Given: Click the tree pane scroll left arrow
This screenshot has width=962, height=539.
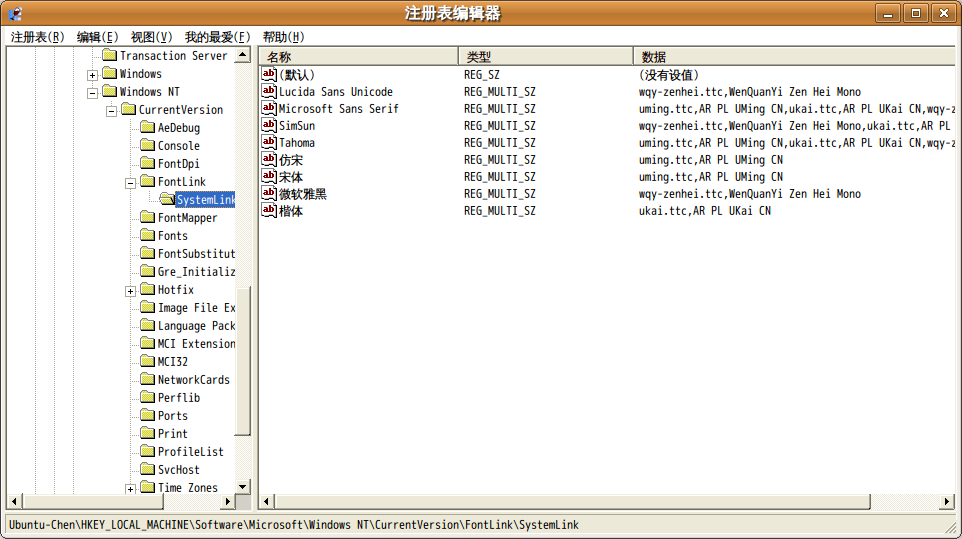Looking at the screenshot, I should tap(15, 502).
